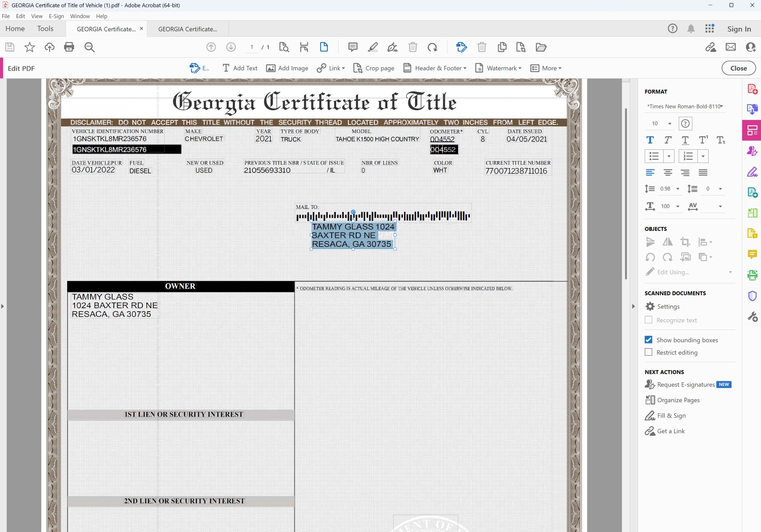
Task: Rotate page using the rotate icon
Action: coord(432,47)
